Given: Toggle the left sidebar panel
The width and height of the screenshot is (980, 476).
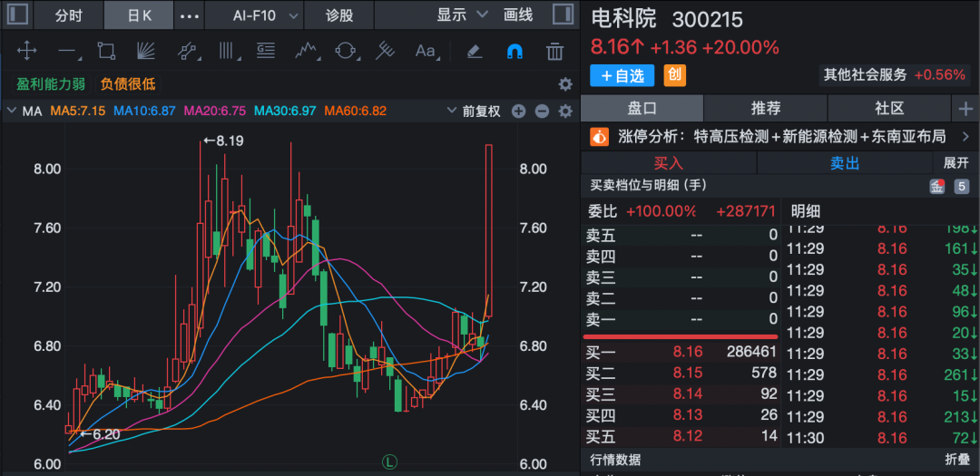Looking at the screenshot, I should coord(18,15).
